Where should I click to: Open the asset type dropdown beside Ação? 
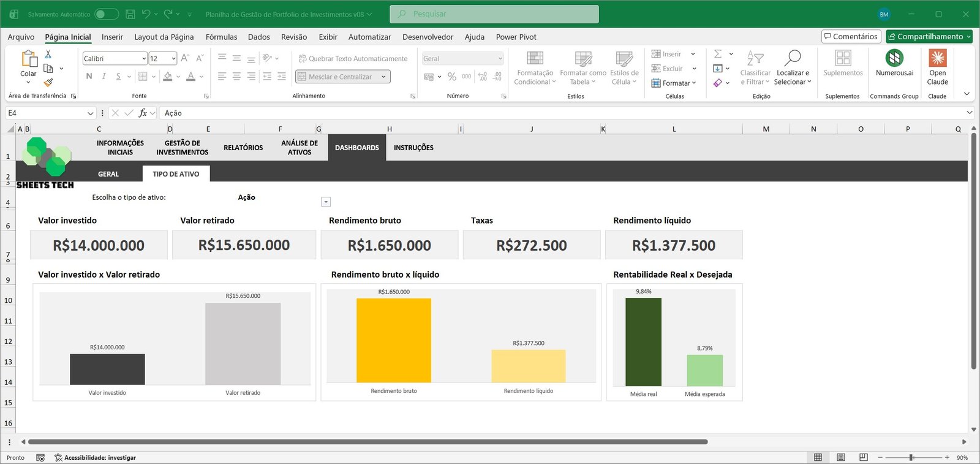(x=326, y=202)
